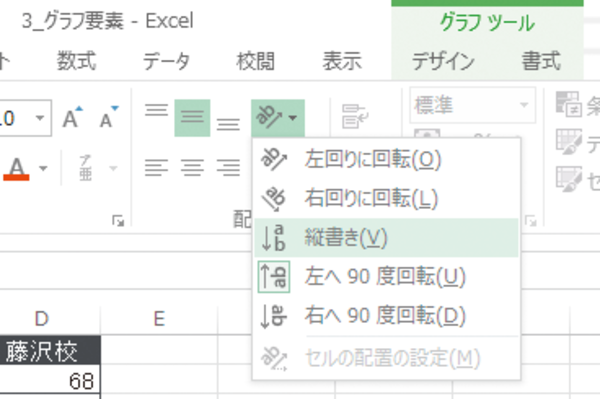
Task: Open the font group dialog launcher
Action: coord(118,221)
